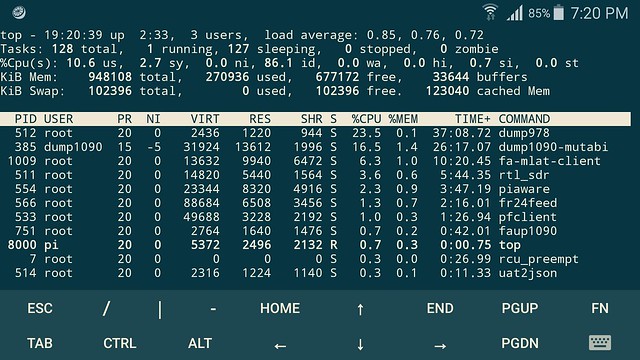Click the pi user name
Screen dimensions: 640x360
(x=51, y=245)
